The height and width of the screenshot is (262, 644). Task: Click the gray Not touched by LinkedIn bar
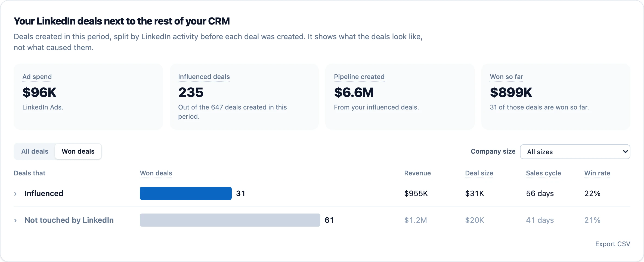pyautogui.click(x=230, y=220)
